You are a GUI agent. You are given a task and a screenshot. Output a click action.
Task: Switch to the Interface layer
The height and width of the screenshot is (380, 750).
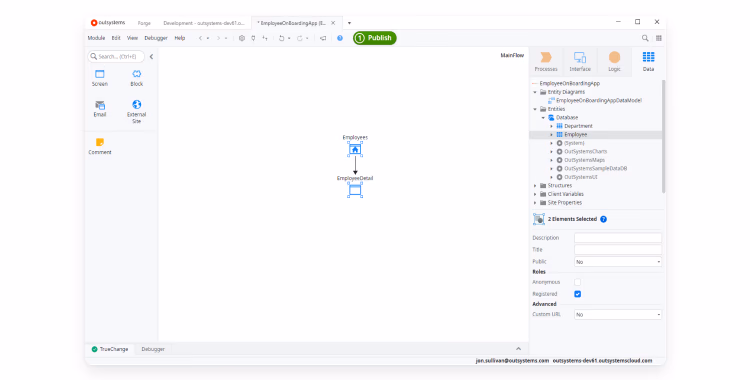[x=580, y=61]
